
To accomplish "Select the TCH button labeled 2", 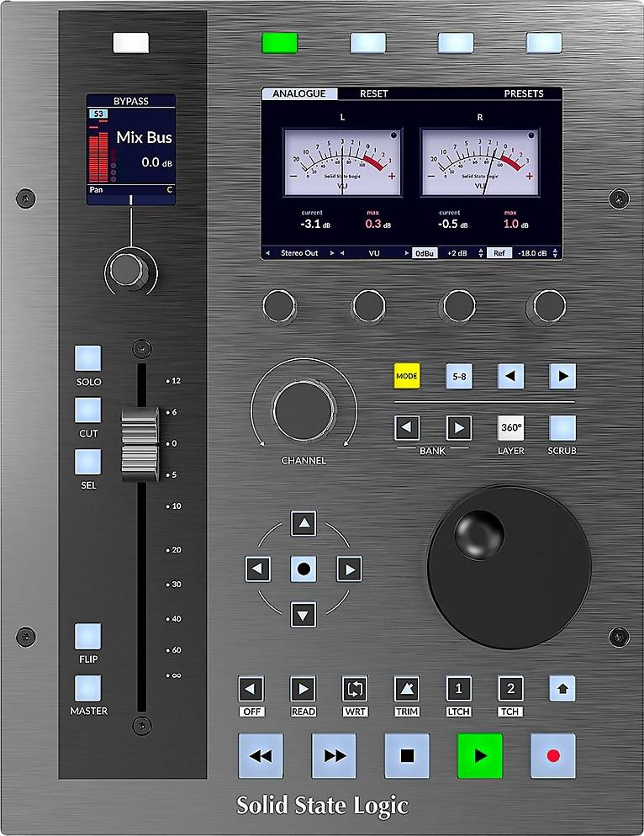I will (x=510, y=689).
